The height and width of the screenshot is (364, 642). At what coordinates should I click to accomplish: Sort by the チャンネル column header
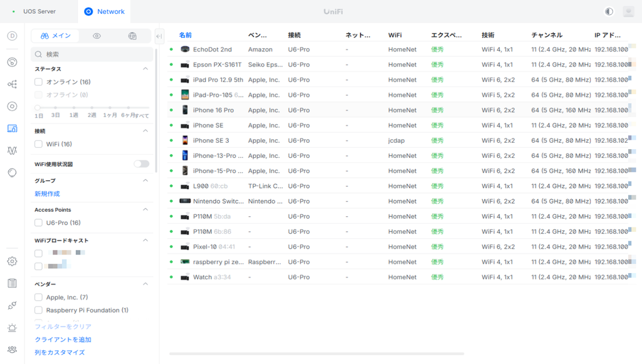click(547, 35)
